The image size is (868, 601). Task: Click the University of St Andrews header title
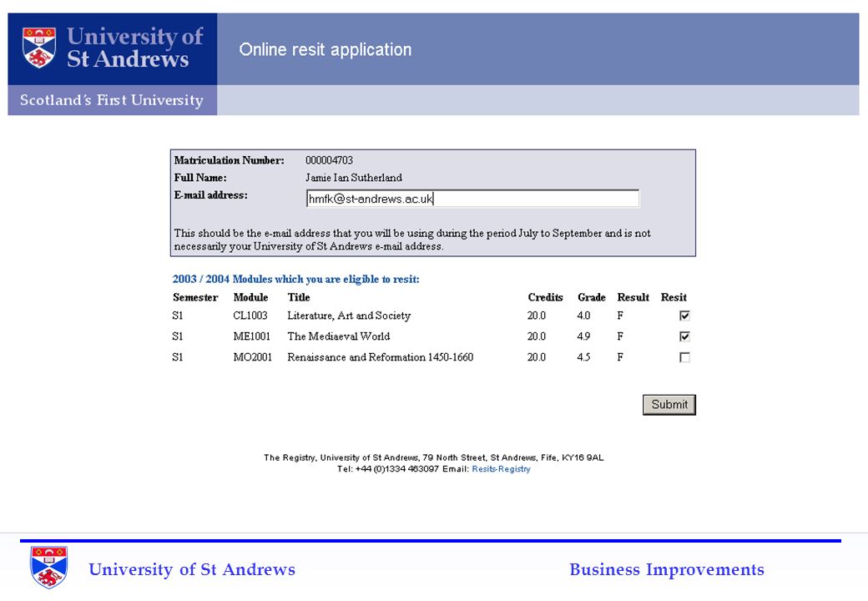pos(135,48)
